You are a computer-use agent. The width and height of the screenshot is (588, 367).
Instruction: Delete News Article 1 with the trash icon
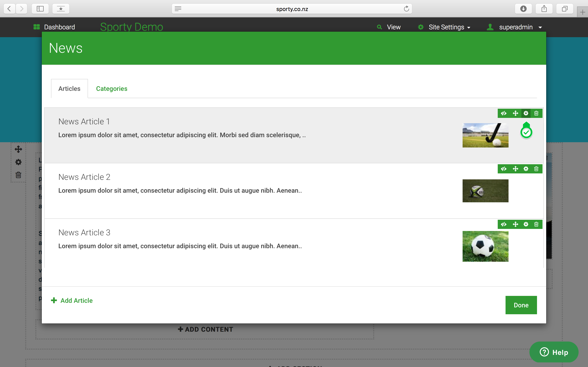(x=536, y=113)
